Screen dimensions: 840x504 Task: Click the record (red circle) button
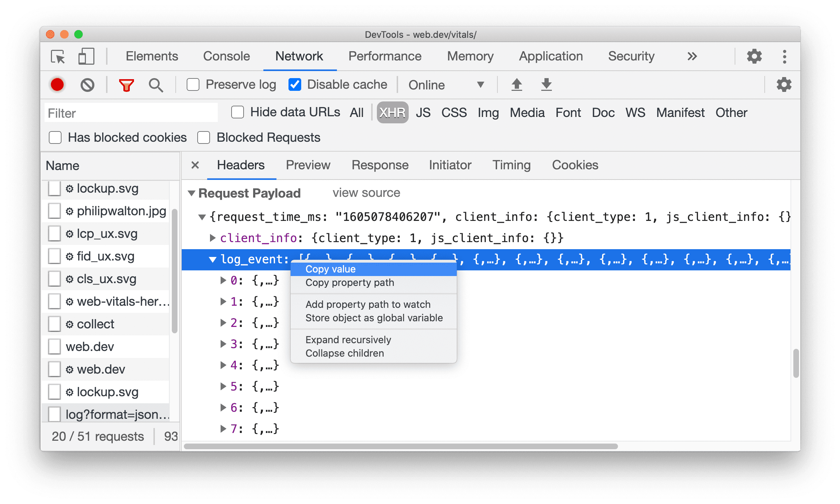click(x=56, y=84)
